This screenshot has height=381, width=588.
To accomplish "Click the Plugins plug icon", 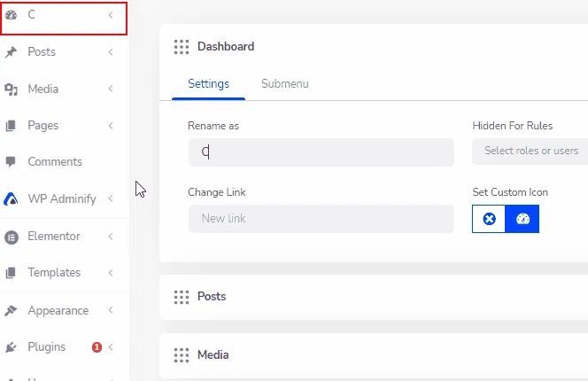I will (x=11, y=346).
